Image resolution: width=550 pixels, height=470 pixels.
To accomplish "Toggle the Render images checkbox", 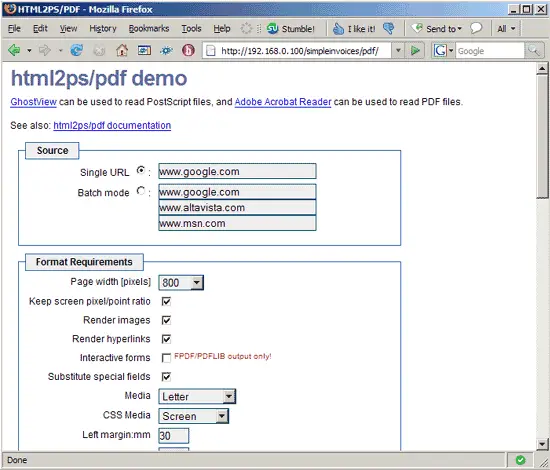I will tap(166, 320).
